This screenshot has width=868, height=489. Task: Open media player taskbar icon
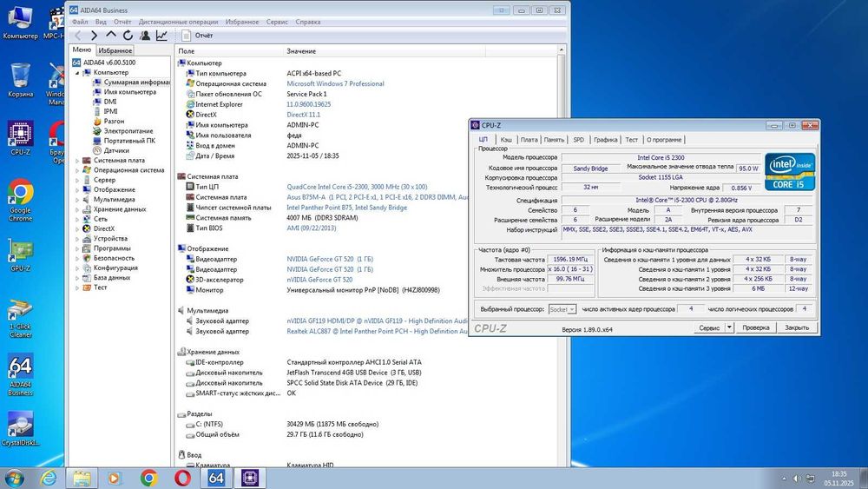[115, 478]
